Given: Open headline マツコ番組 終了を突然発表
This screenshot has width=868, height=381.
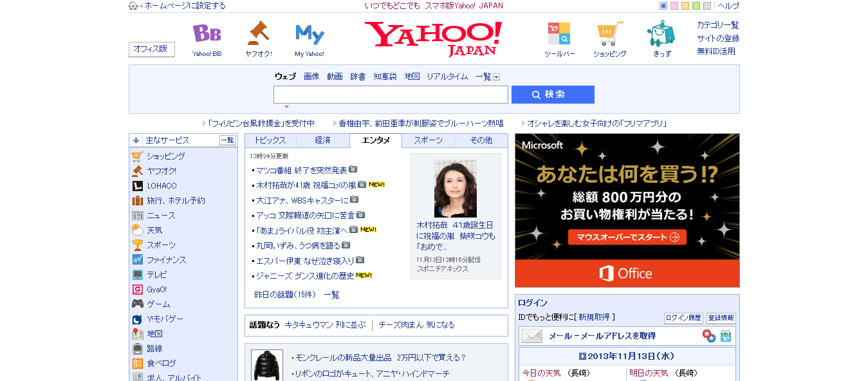Looking at the screenshot, I should [x=302, y=170].
